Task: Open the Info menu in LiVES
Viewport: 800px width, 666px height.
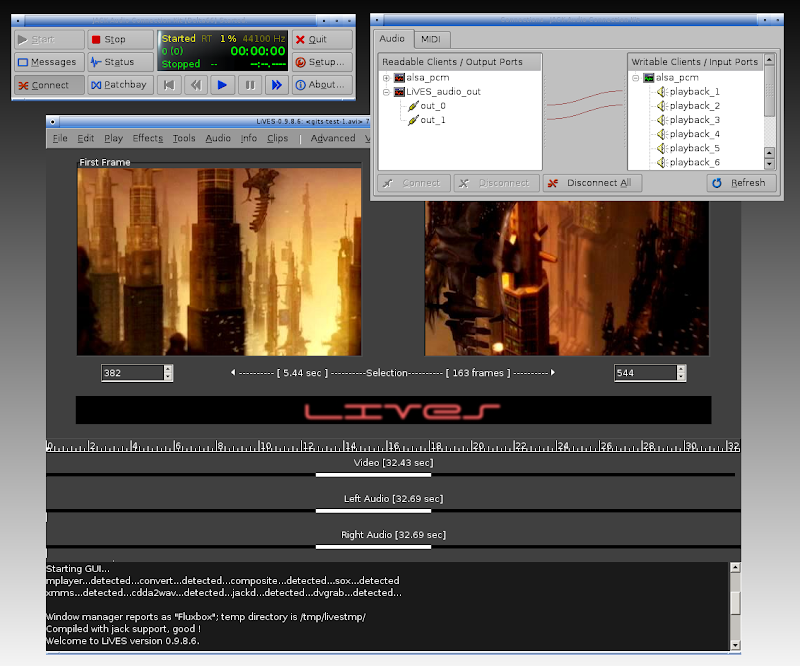Action: pyautogui.click(x=248, y=138)
